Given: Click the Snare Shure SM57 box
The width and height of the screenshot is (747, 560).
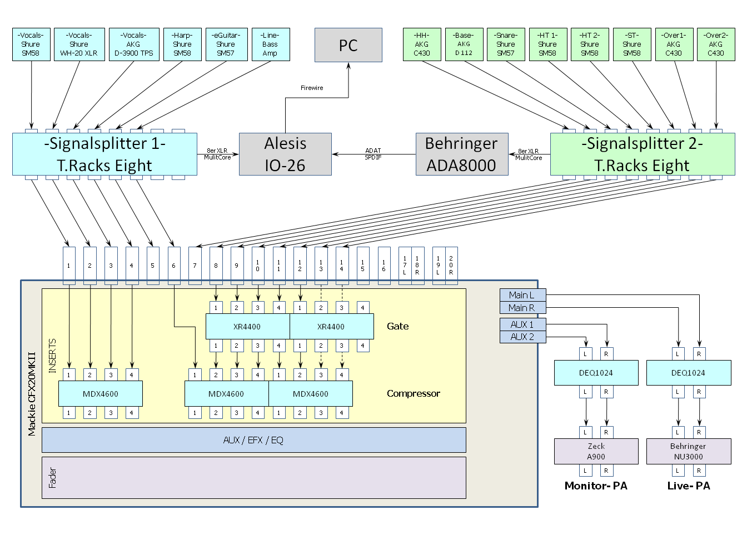Looking at the screenshot, I should 506,44.
